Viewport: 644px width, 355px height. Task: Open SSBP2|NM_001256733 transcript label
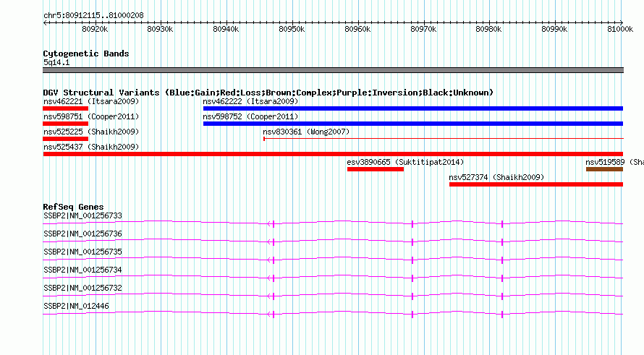pos(82,215)
